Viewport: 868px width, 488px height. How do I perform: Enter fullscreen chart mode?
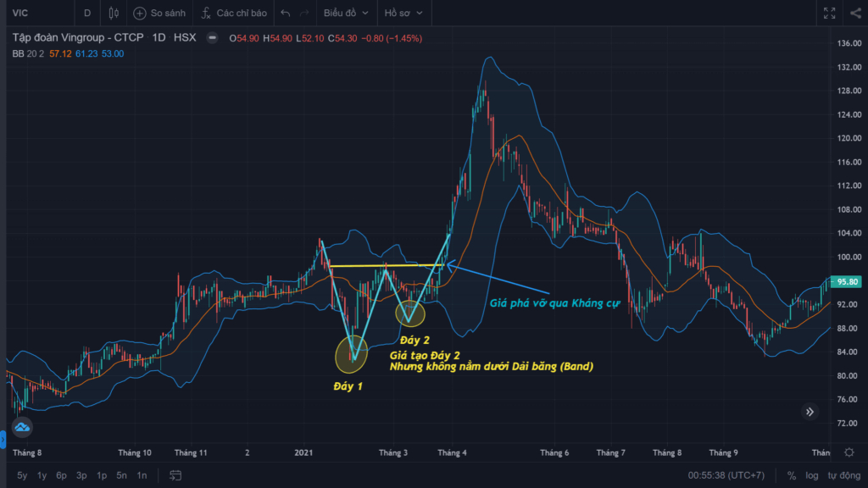pos(829,13)
